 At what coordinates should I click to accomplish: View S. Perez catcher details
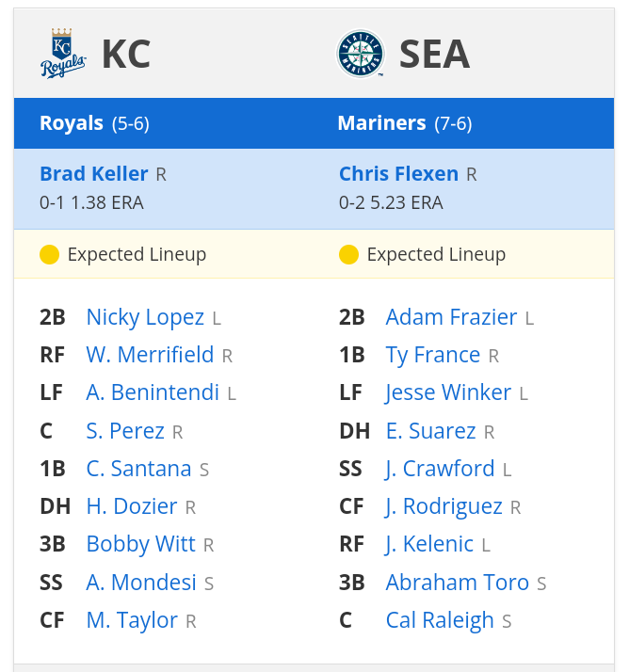(x=125, y=431)
